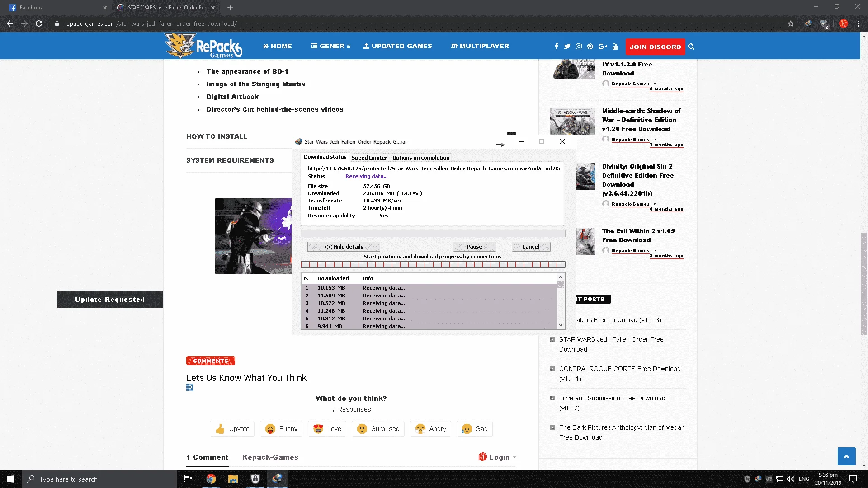Click the connections progress segment bar
Viewport: 868px width, 488px height.
pyautogui.click(x=433, y=265)
